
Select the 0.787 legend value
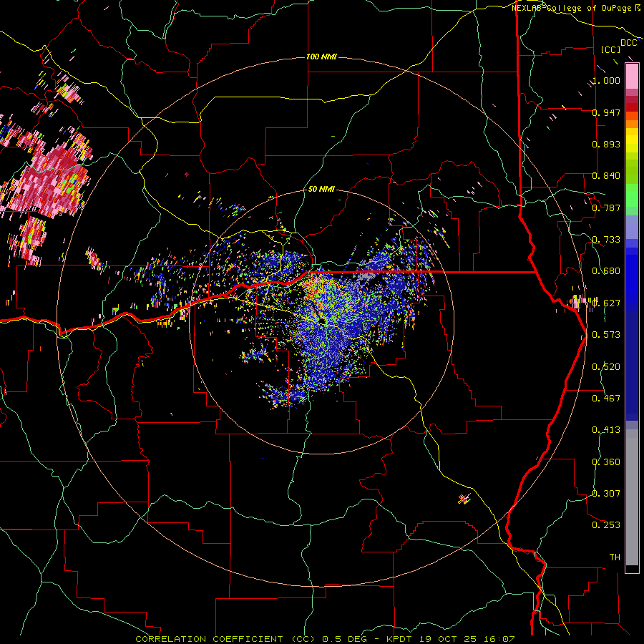coord(606,208)
